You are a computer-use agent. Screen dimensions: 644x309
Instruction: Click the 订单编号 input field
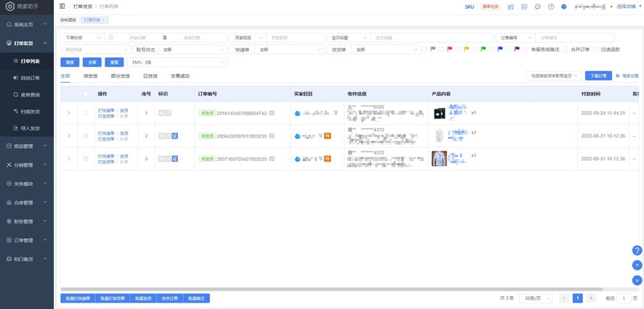[575, 37]
